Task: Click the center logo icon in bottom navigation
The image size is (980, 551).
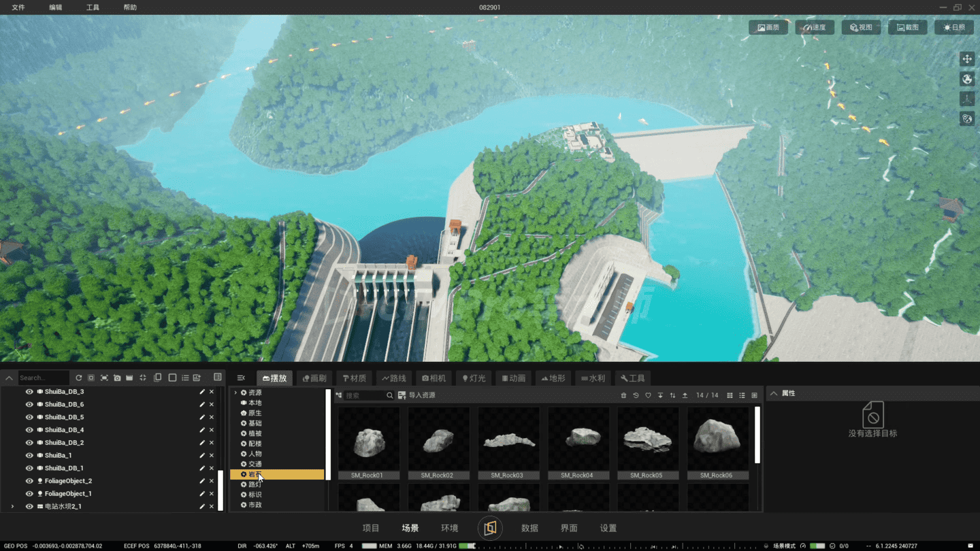Action: (x=490, y=528)
